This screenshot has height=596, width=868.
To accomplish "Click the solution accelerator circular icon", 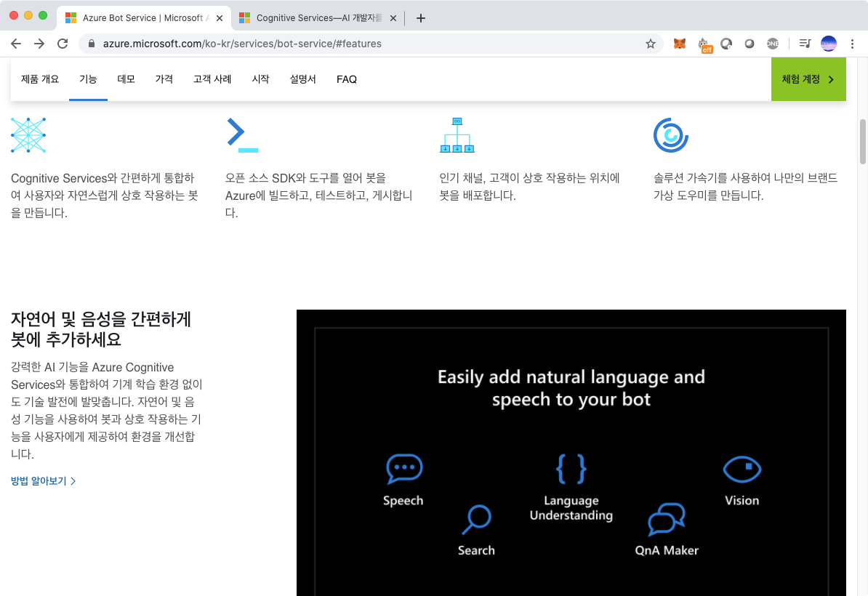I will tap(671, 135).
